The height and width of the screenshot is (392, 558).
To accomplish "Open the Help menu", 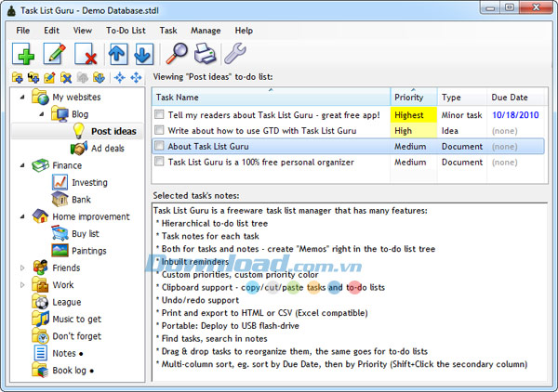I will click(244, 31).
